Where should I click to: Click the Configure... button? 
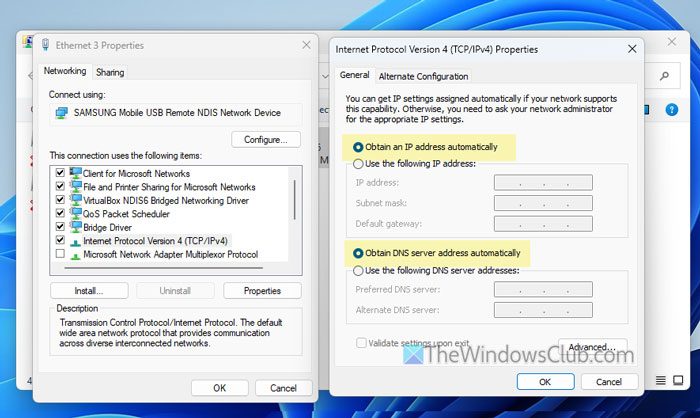[x=266, y=140]
